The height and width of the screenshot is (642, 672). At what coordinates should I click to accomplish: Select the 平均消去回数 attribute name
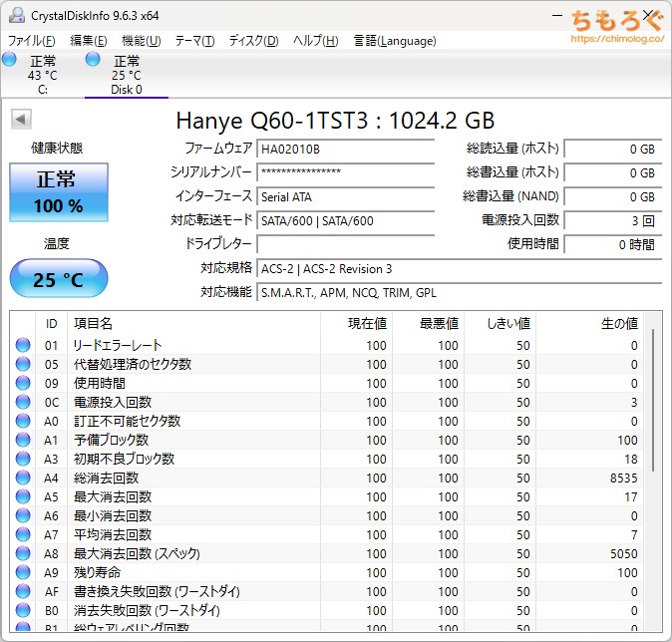coord(113,534)
